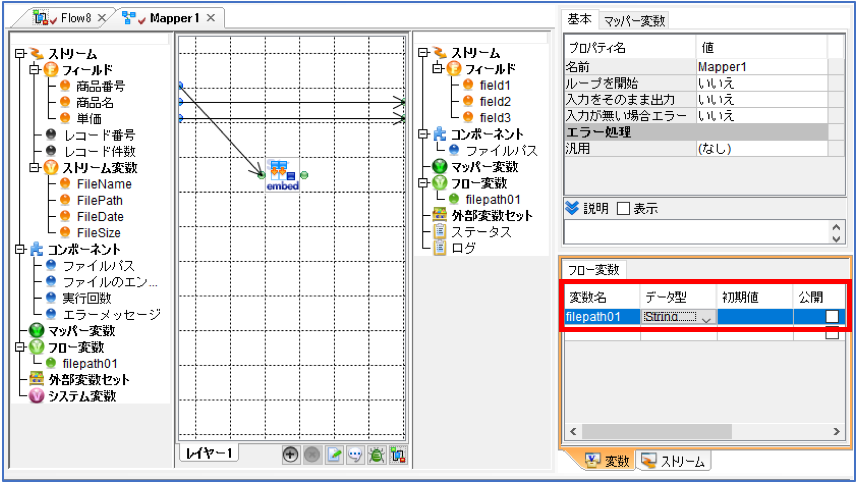This screenshot has width=857, height=483.
Task: Click the 変数名 column header
Action: 601,297
